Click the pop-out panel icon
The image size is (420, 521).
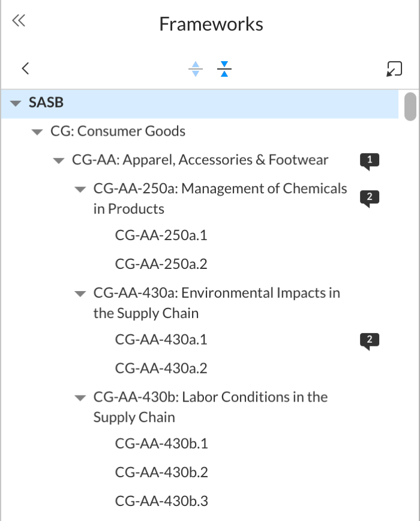(394, 69)
